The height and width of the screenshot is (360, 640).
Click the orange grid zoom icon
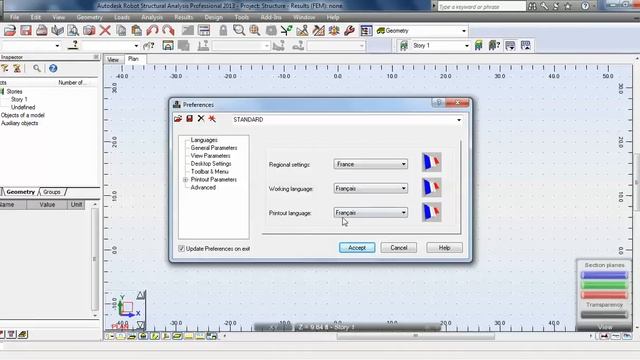click(255, 30)
